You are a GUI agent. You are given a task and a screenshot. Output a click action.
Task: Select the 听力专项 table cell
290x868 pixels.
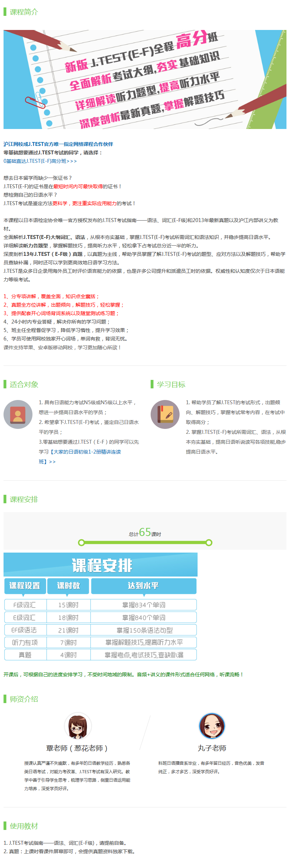tap(25, 642)
